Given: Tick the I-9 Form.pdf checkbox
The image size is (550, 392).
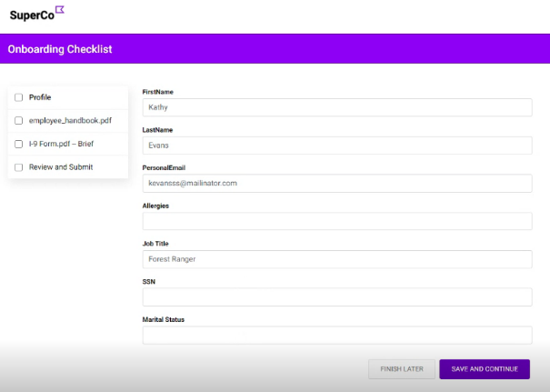Looking at the screenshot, I should pos(18,144).
